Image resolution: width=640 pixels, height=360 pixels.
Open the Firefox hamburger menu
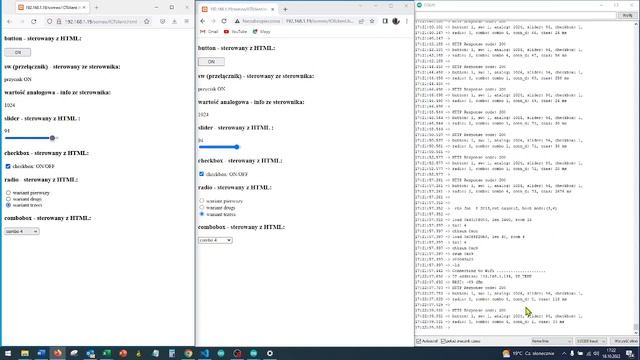pyautogui.click(x=187, y=21)
